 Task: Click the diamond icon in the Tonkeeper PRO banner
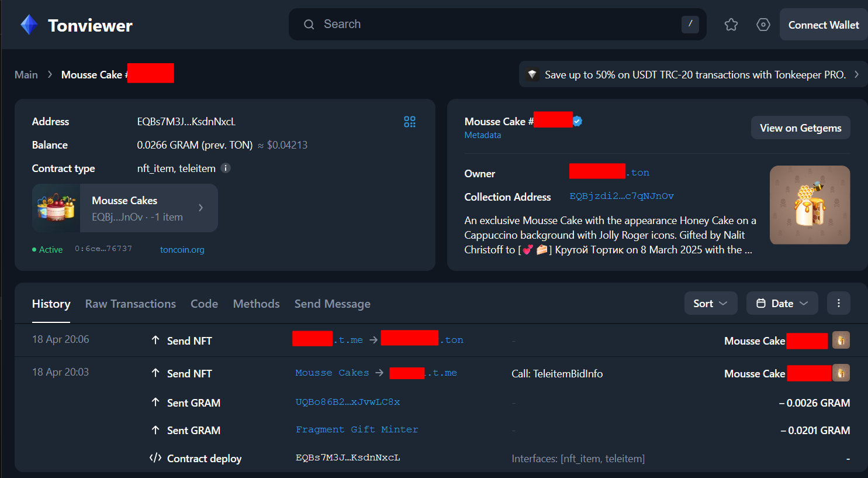532,75
